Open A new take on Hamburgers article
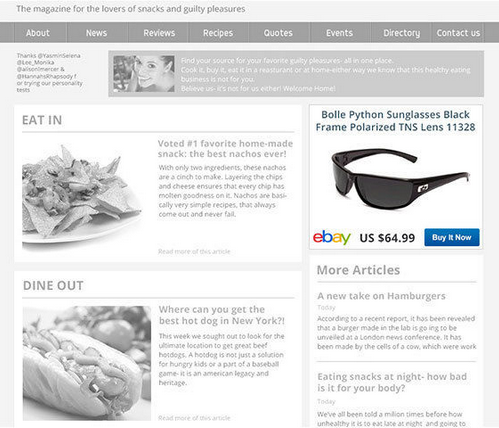 click(x=381, y=296)
